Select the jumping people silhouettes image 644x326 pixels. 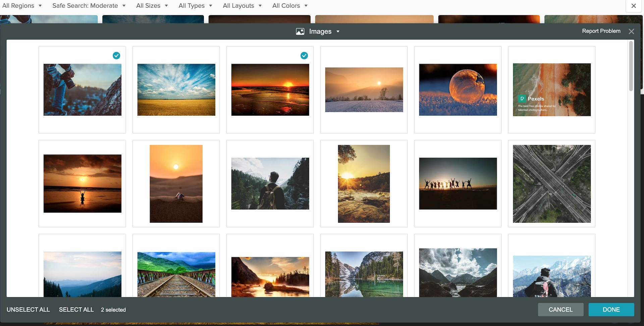click(x=458, y=183)
